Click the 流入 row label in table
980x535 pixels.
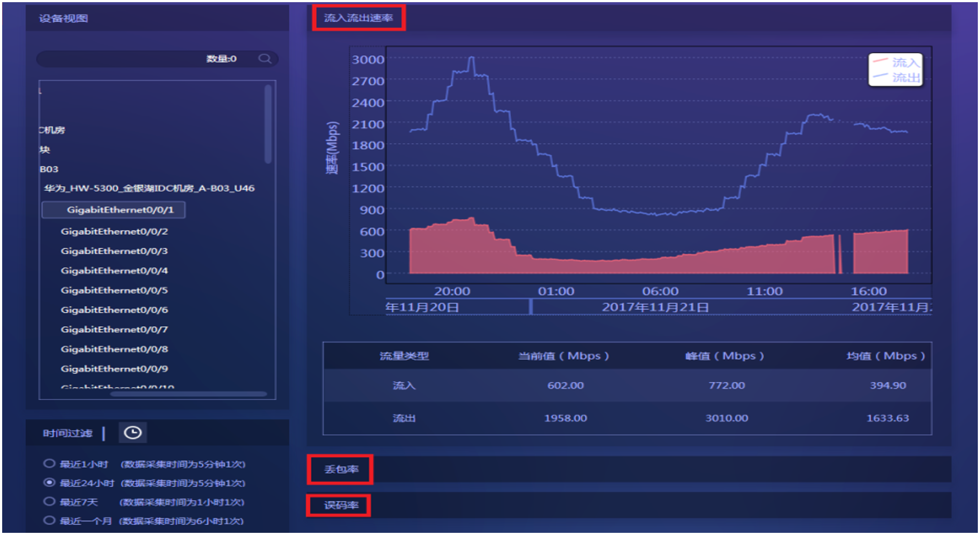click(x=404, y=386)
